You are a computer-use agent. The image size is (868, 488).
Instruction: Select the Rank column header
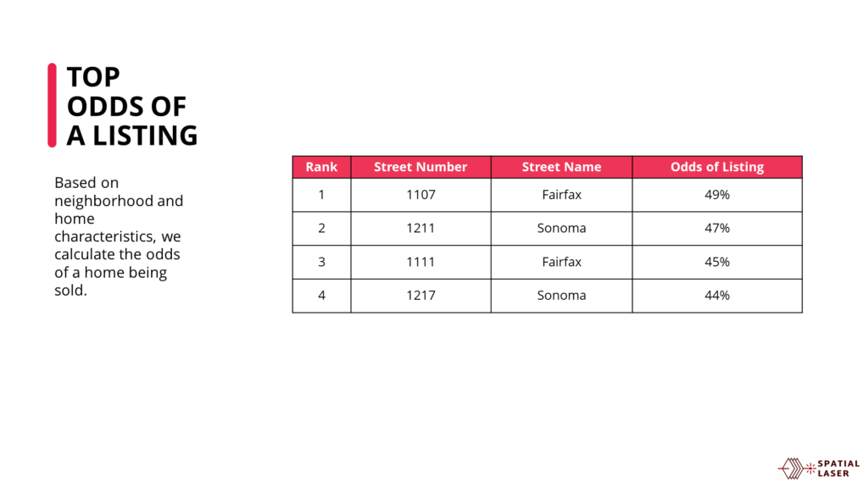[321, 167]
